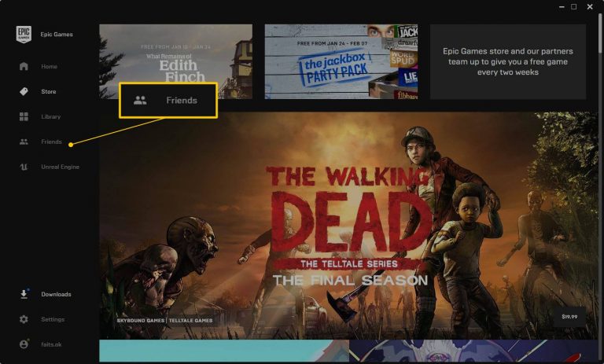Minimize the Epic Games launcher window
Image resolution: width=604 pixels, height=364 pixels.
pos(562,7)
